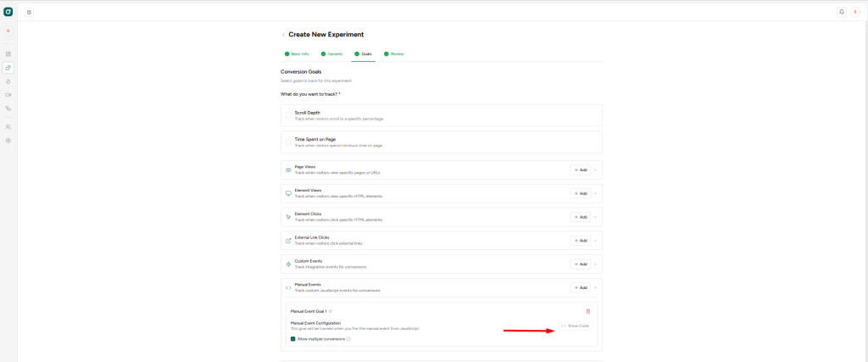The height and width of the screenshot is (362, 868).
Task: Uncheck Allow multiple conversions
Action: (x=293, y=338)
